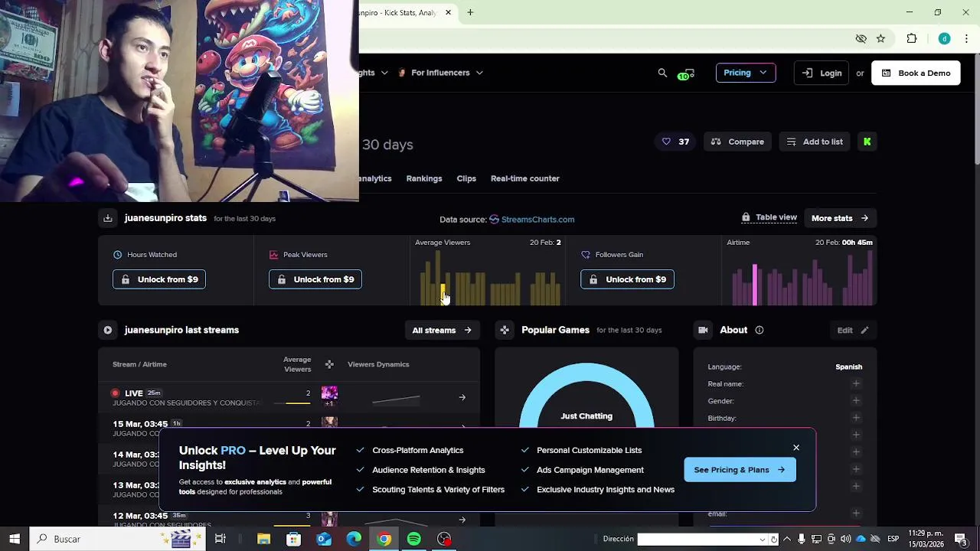Switch to the Real-time counter tab

525,178
